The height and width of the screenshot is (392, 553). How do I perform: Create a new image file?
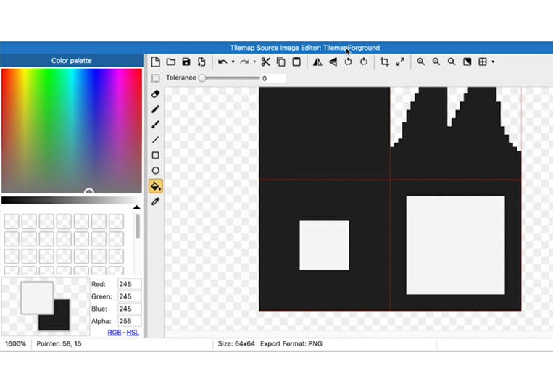[x=155, y=62]
